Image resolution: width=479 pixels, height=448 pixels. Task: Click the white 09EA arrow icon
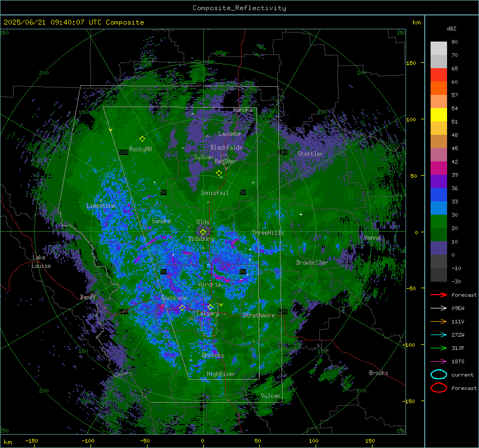pos(439,308)
